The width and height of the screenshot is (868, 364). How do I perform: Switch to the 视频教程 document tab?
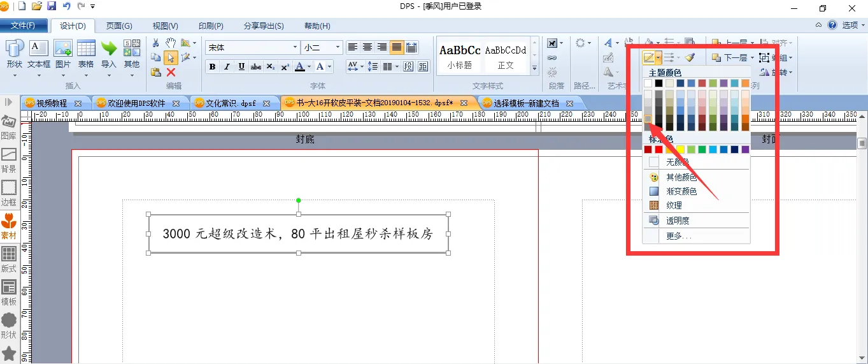(52, 103)
